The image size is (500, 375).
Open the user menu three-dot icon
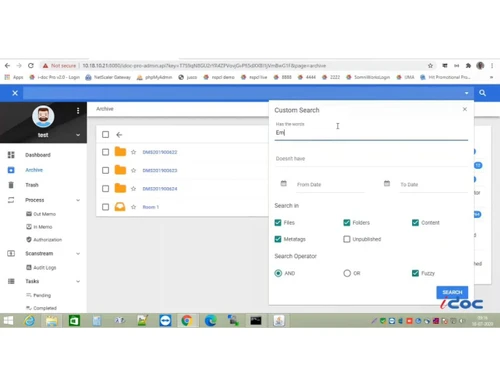point(78,111)
